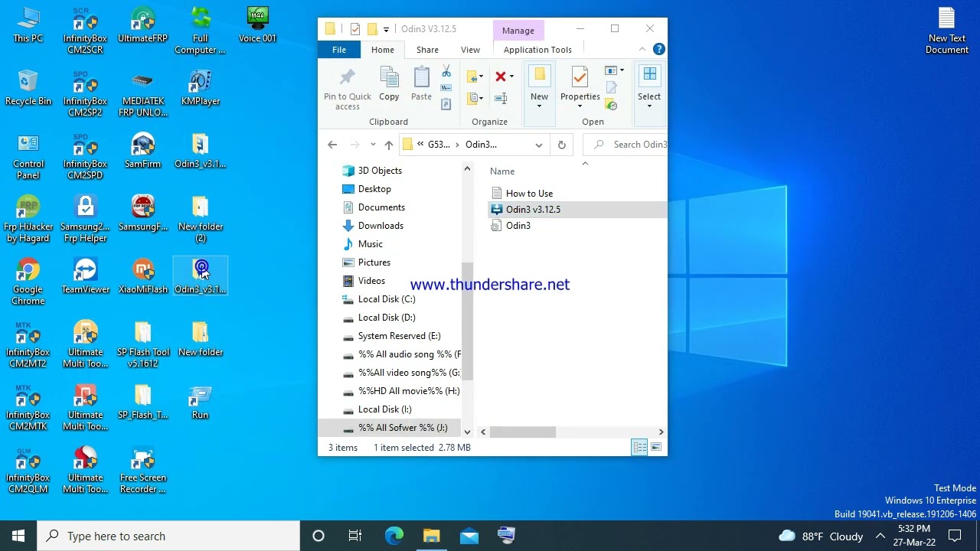
Task: Click the Type here to search box
Action: [x=168, y=536]
